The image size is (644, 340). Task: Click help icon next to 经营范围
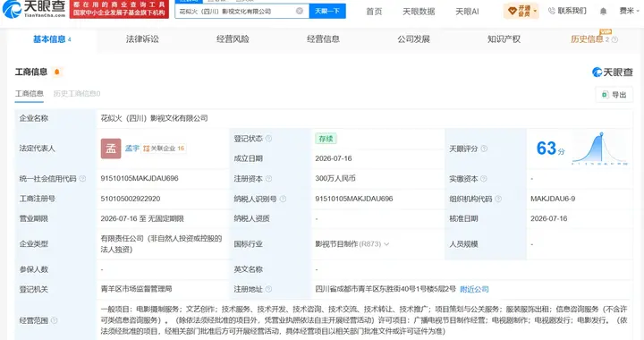tap(54, 320)
